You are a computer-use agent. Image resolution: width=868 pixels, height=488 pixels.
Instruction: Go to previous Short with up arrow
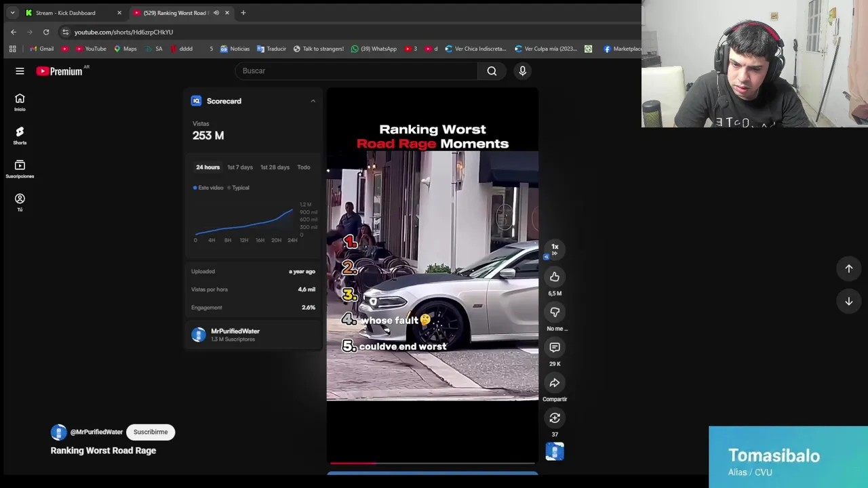848,268
